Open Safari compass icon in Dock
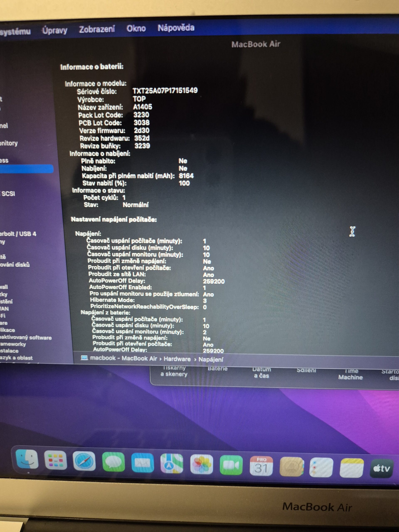The image size is (399, 532). pos(84,461)
